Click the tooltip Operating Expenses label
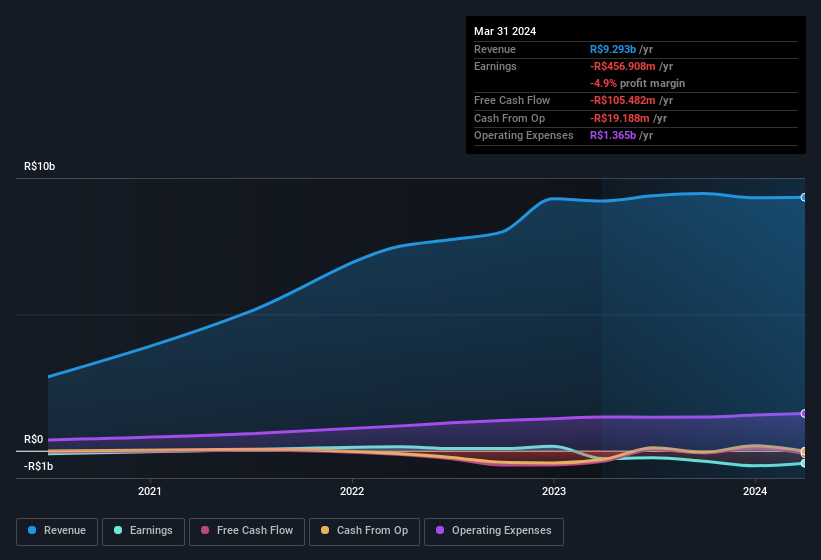This screenshot has height=560, width=821. click(524, 135)
